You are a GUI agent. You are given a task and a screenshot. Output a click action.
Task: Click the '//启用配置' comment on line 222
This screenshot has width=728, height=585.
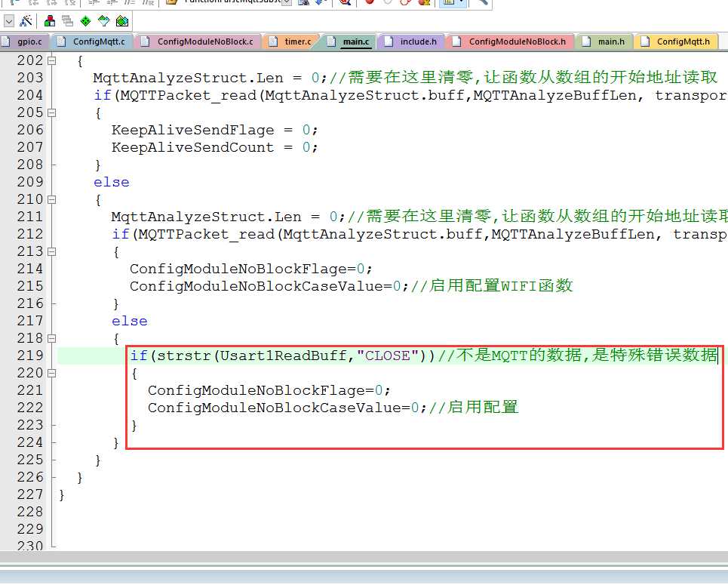[474, 408]
